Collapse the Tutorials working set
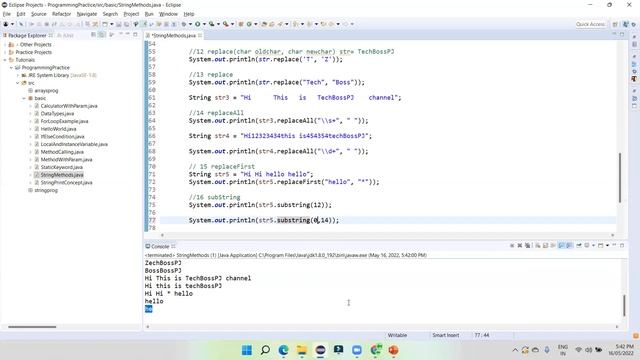Viewport: 640px width, 360px height. (x=5, y=60)
